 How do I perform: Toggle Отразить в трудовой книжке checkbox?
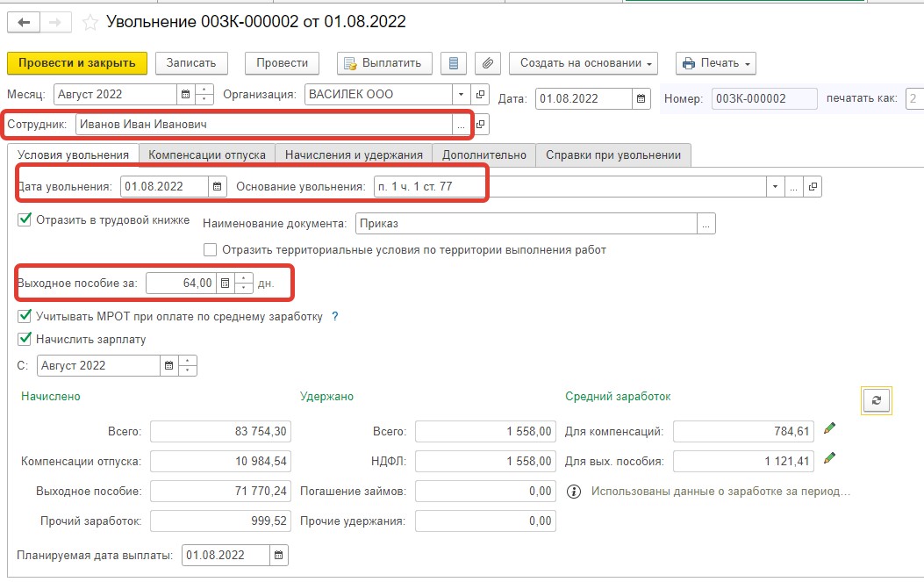(25, 220)
